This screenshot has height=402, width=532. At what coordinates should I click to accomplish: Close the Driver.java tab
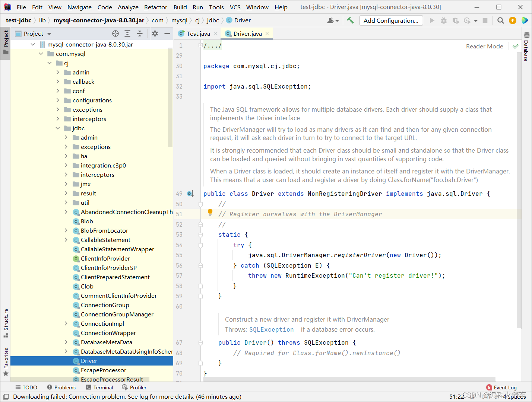[267, 33]
